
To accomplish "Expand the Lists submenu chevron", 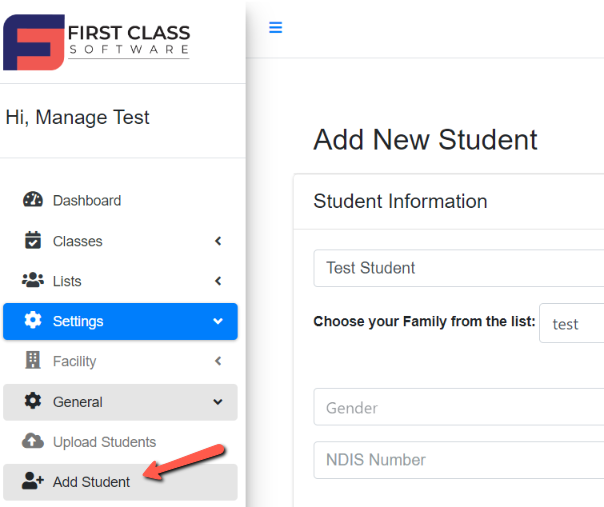I will (218, 281).
